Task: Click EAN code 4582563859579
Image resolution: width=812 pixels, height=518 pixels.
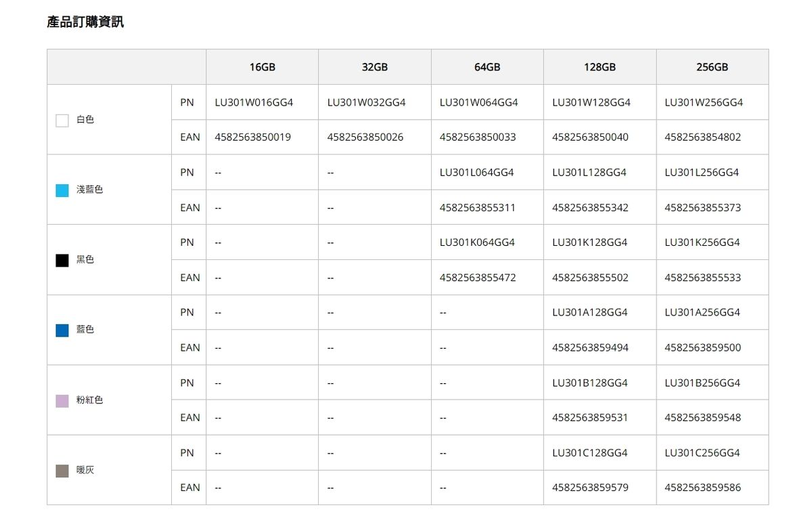Action: point(591,488)
